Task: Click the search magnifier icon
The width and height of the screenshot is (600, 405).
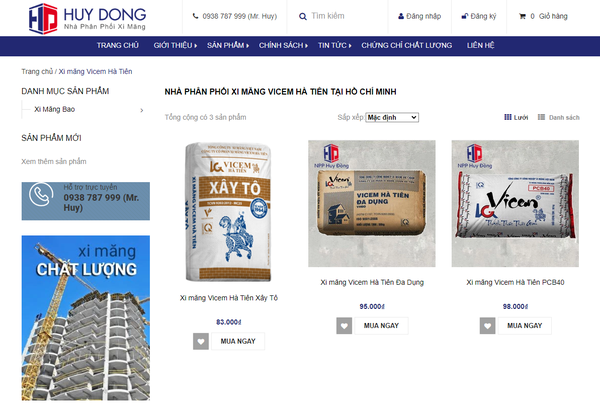Action: pos(302,16)
